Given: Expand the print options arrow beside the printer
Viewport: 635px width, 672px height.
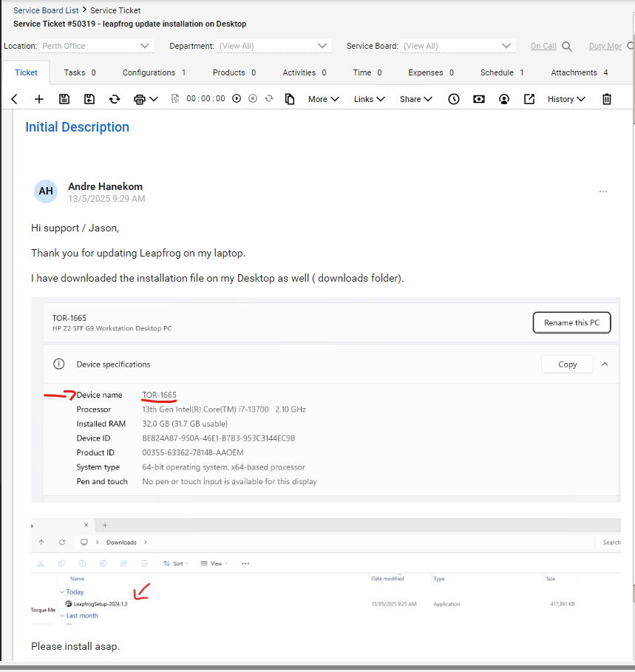Looking at the screenshot, I should coord(154,99).
